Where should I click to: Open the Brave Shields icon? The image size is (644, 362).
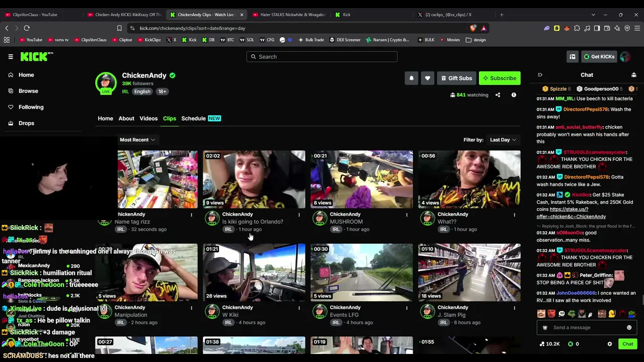coord(473,28)
